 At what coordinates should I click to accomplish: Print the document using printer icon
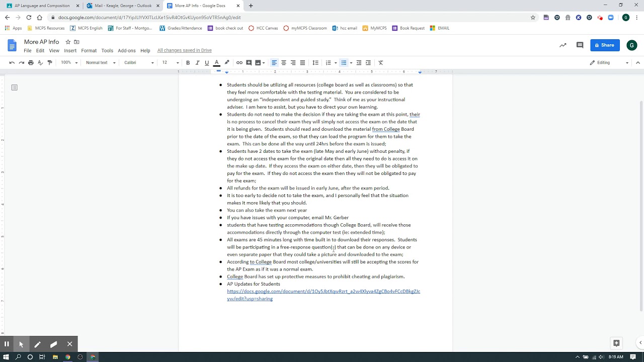[x=31, y=62]
